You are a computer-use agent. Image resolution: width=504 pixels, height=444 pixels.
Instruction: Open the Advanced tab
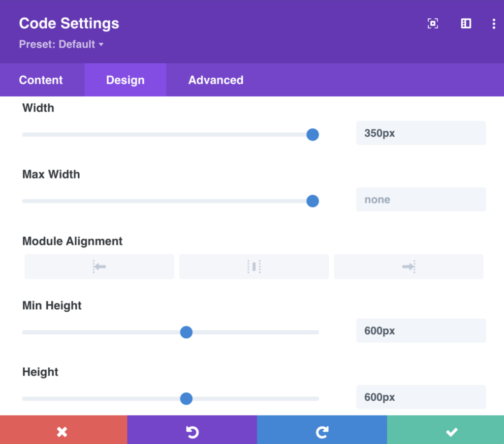click(216, 80)
